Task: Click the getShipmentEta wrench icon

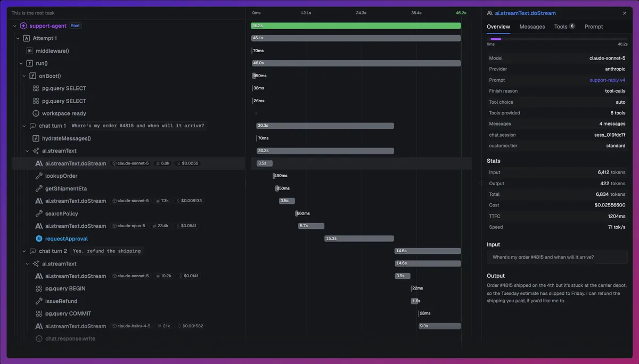Action: pyautogui.click(x=39, y=188)
